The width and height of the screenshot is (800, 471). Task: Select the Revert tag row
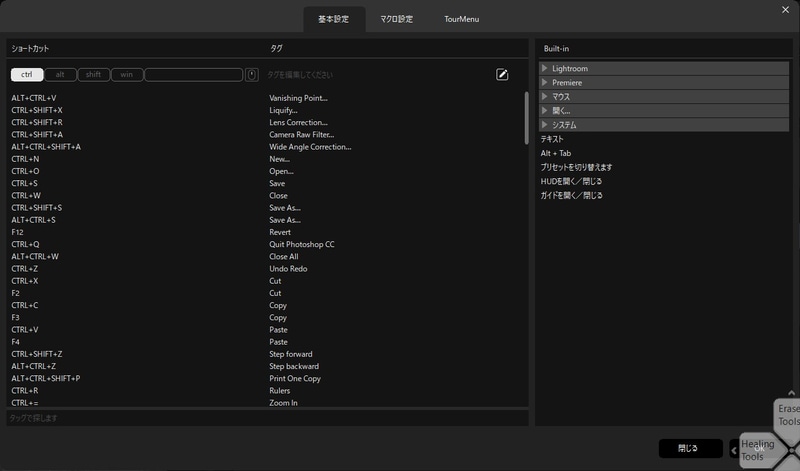coord(265,232)
